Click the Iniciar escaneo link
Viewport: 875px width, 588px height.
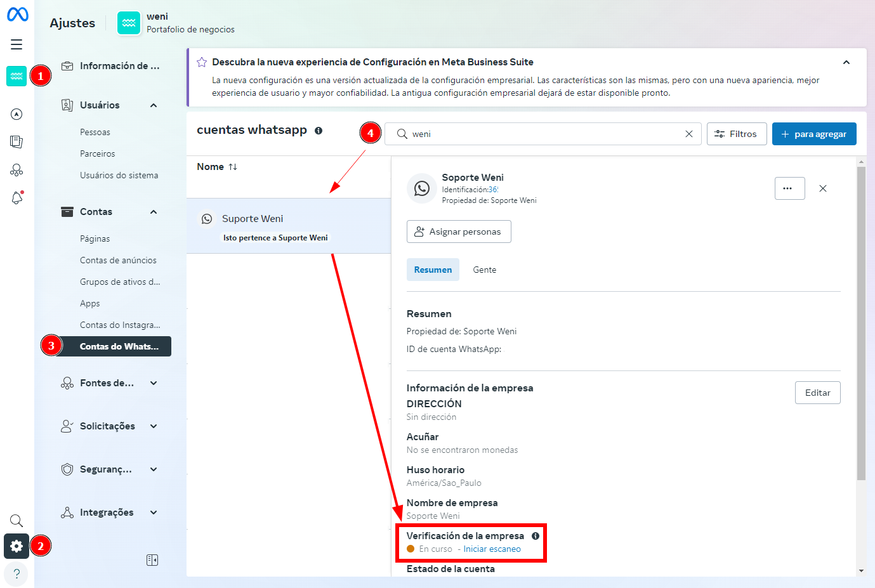click(x=492, y=549)
